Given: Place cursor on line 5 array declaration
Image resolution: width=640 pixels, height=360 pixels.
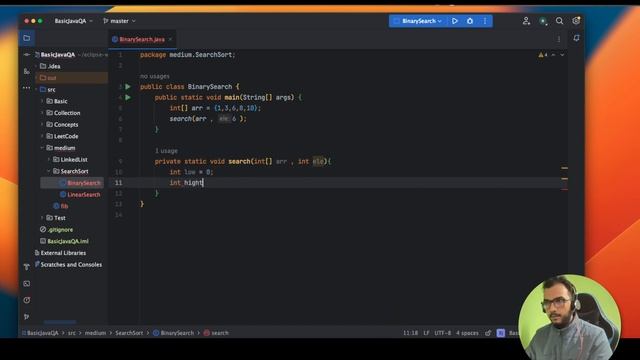Looking at the screenshot, I should 215,108.
